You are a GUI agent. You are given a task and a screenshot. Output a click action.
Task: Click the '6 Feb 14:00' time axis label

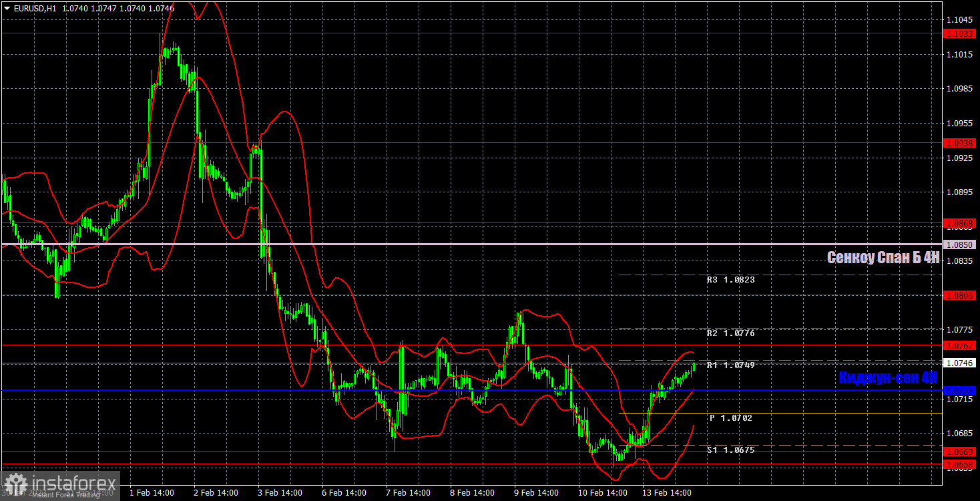click(x=344, y=493)
